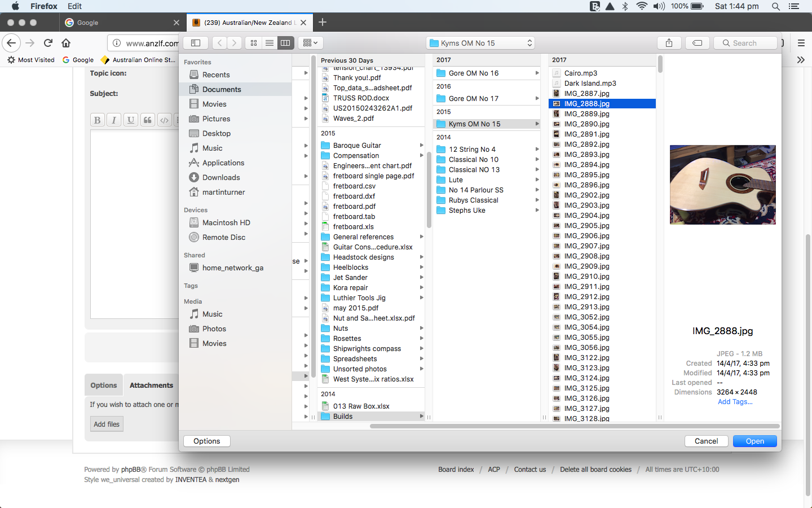Click Board index link in footer
Viewport: 812px width, 508px height.
(456, 470)
